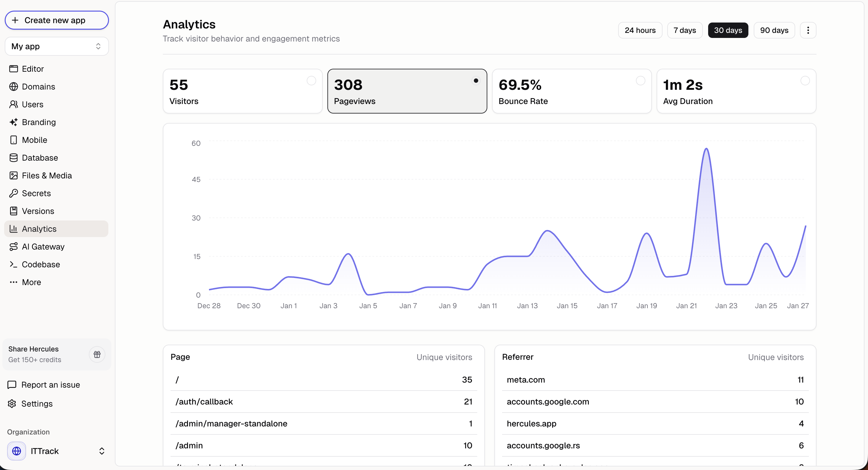Viewport: 868px width, 470px height.
Task: Click the Settings gear icon
Action: pyautogui.click(x=12, y=404)
